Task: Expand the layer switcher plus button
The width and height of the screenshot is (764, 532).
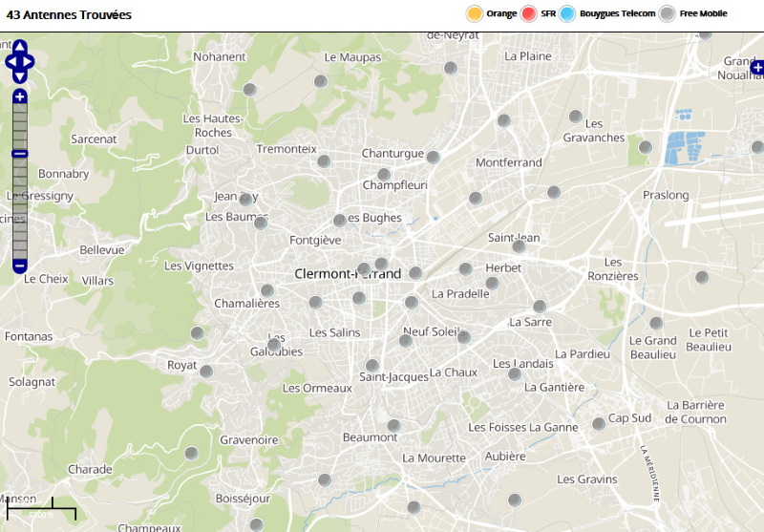Action: tap(757, 67)
